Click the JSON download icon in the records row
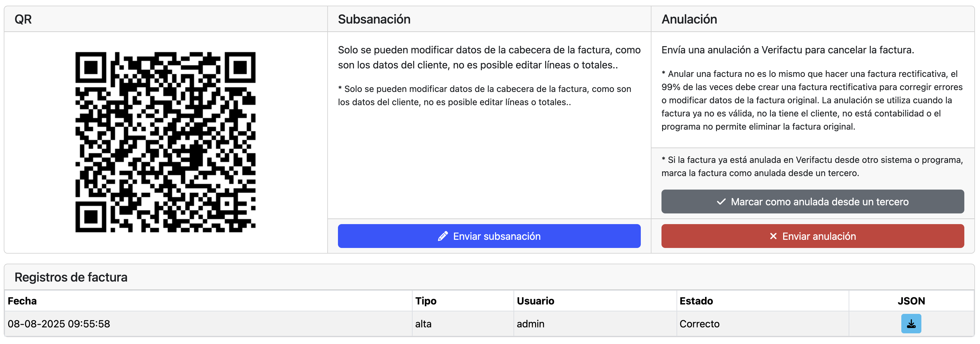Screen dimensions: 980x344 pyautogui.click(x=911, y=323)
